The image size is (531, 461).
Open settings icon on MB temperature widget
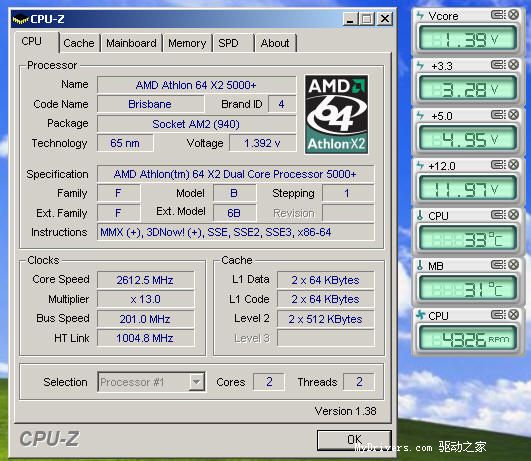click(x=498, y=265)
